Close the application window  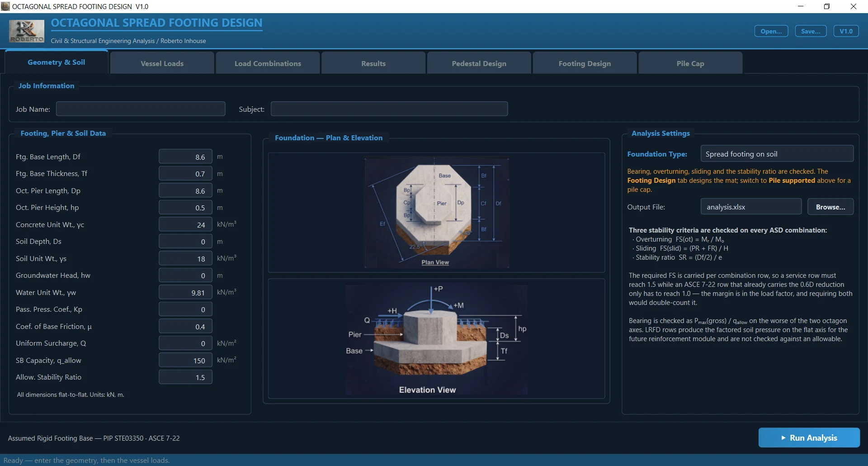854,6
